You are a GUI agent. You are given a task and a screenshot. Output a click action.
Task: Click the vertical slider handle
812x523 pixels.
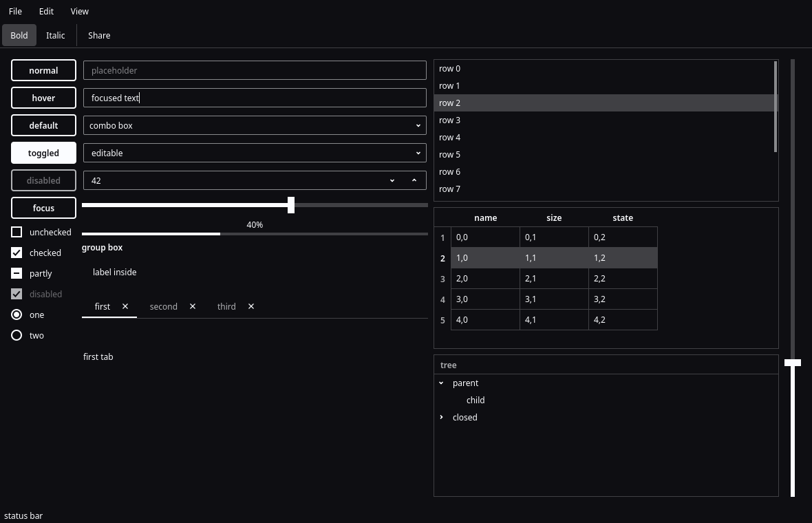[792, 363]
